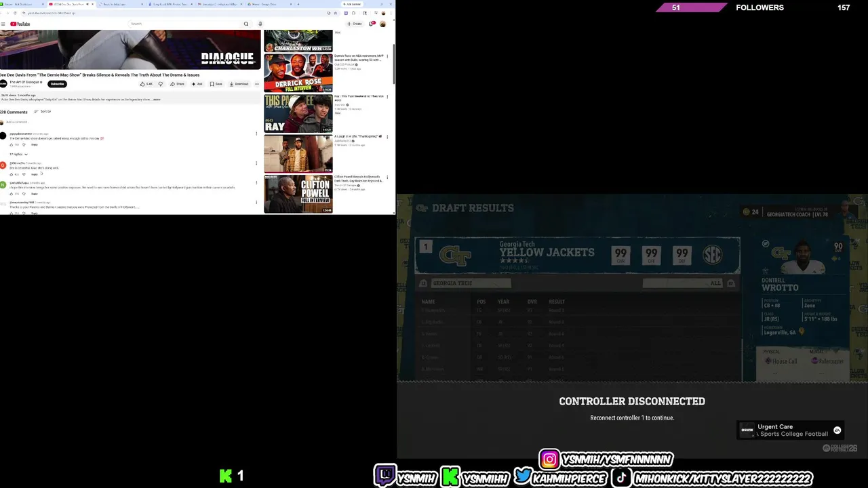The image size is (868, 488).
Task: Open options for A Laugh in A Life video
Action: pos(387,137)
